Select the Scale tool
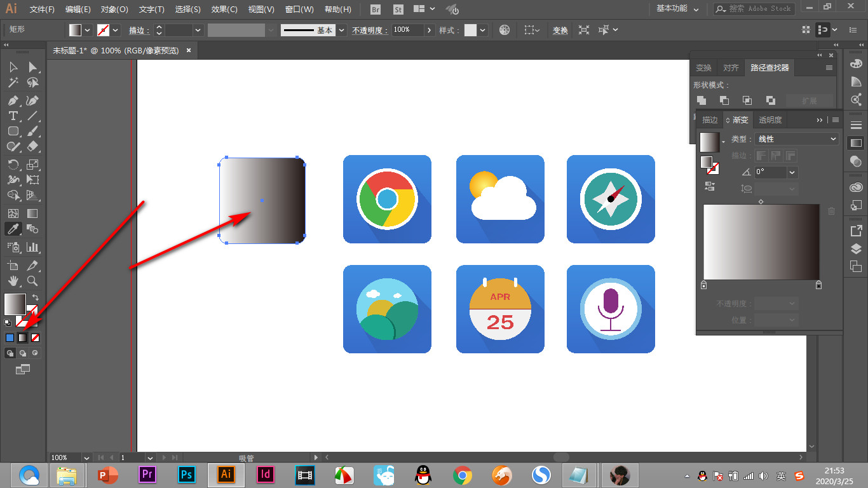 pos(33,165)
